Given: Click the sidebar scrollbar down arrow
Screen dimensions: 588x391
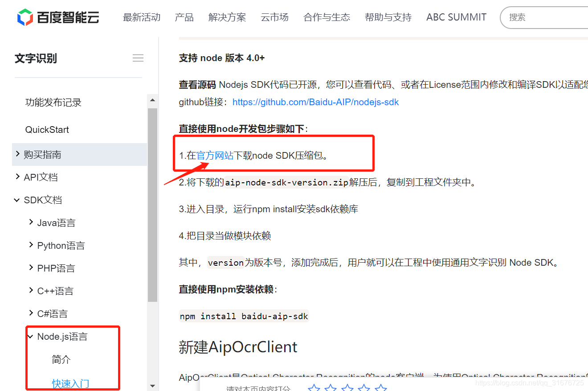Looking at the screenshot, I should [x=152, y=386].
